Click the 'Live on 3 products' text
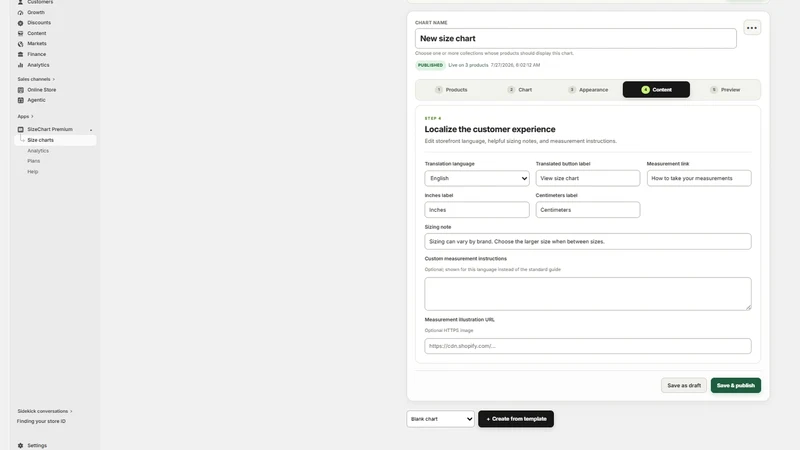Screen dimensions: 800x450 (468, 65)
